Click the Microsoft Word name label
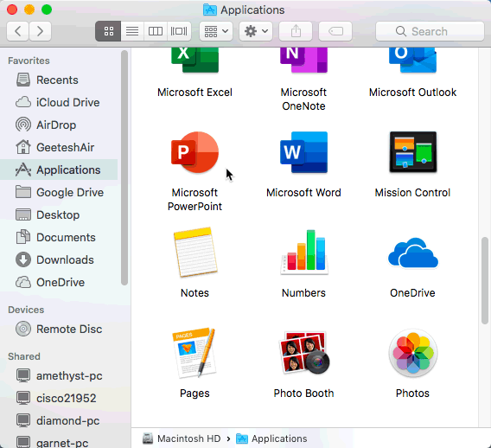The width and height of the screenshot is (491, 448). coord(303,192)
